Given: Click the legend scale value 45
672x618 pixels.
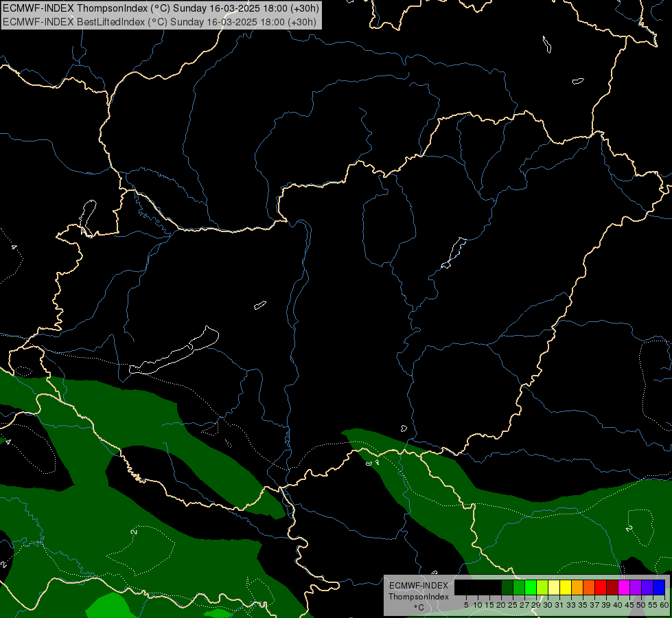Looking at the screenshot, I should click(x=629, y=605).
